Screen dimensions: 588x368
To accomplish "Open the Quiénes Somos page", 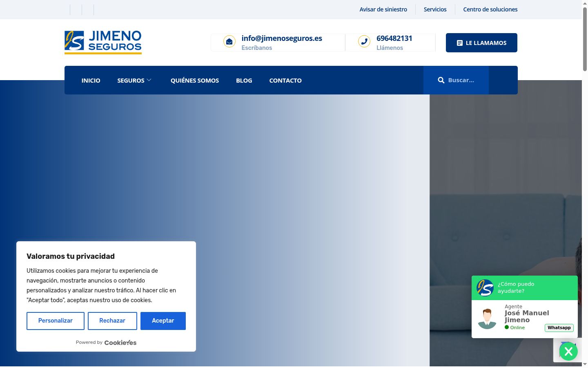I will [195, 81].
